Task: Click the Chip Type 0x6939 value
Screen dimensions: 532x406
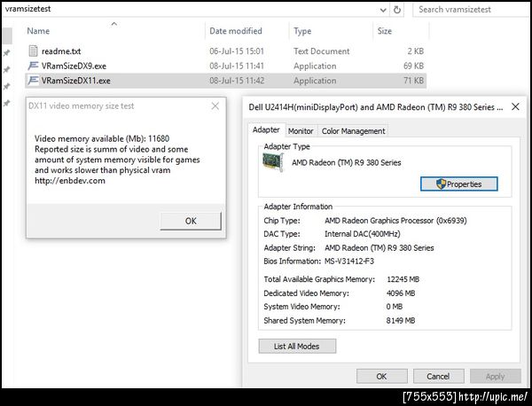Action: [395, 221]
